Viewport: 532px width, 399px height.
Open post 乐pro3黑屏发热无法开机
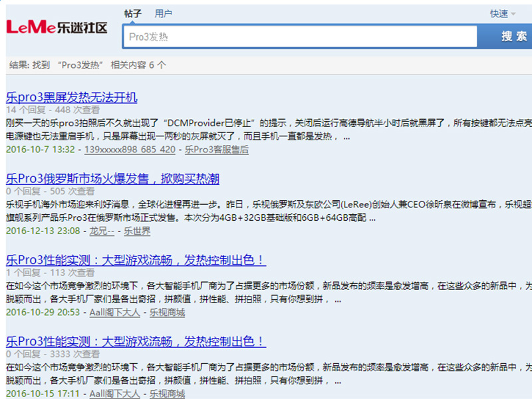point(72,97)
